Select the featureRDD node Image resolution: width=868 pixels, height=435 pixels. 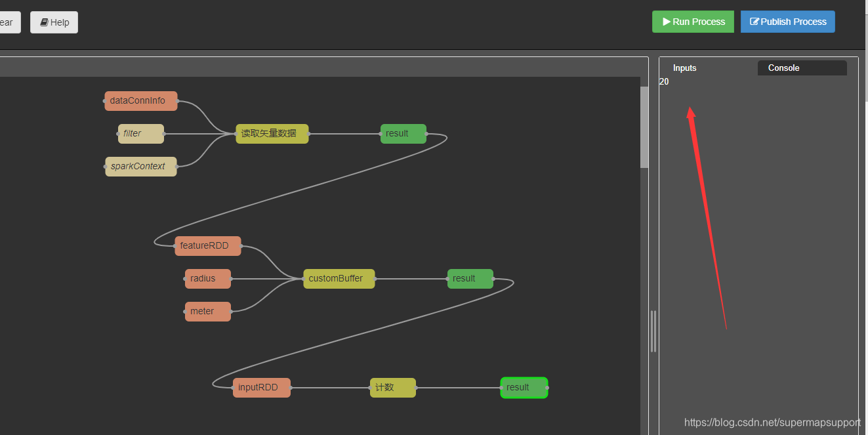pyautogui.click(x=208, y=246)
